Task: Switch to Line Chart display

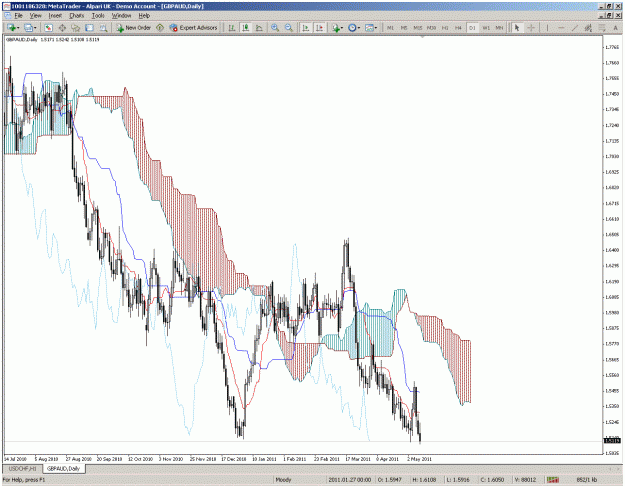Action: tap(259, 28)
